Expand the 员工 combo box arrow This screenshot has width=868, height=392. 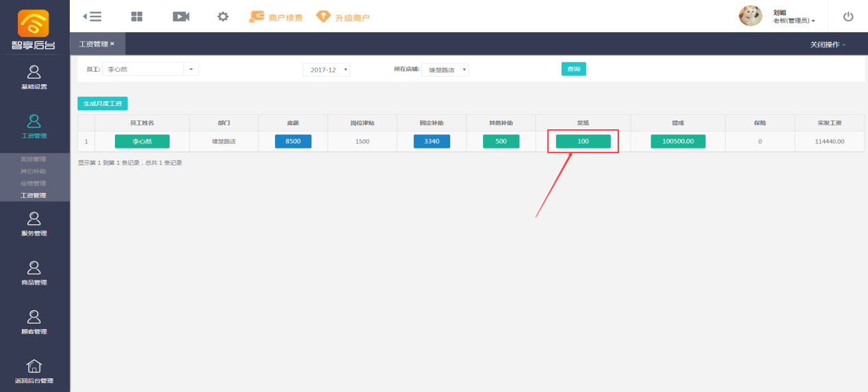click(x=191, y=69)
